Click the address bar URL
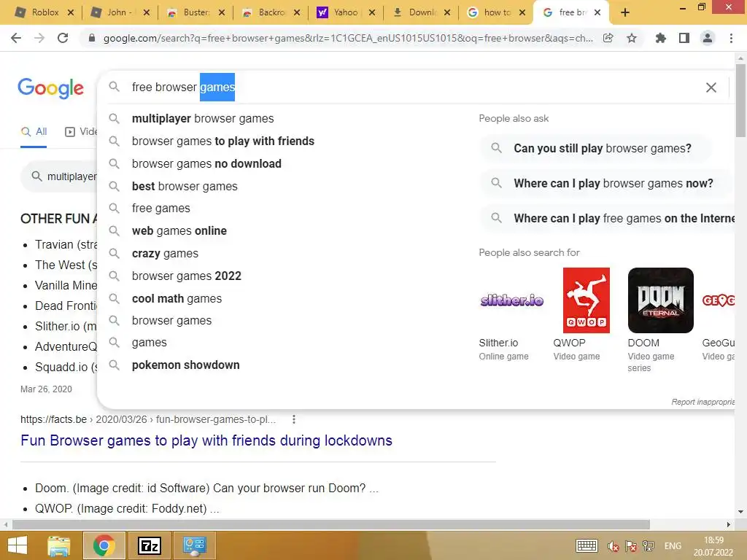This screenshot has width=747, height=560. (348, 38)
